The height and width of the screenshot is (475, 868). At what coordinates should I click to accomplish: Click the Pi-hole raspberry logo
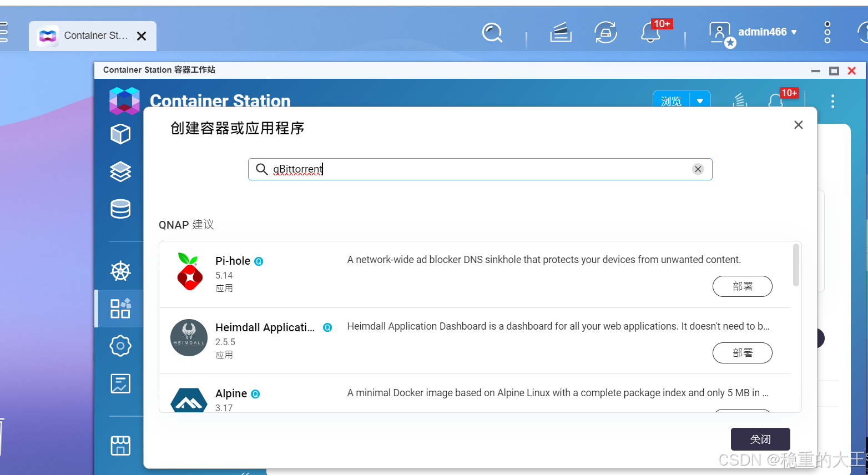(190, 271)
